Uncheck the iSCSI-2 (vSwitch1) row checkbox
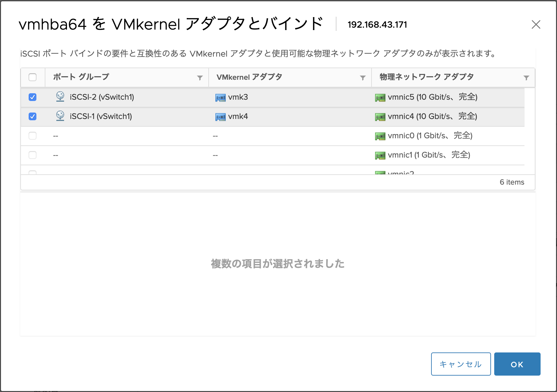The image size is (557, 392). pyautogui.click(x=33, y=97)
